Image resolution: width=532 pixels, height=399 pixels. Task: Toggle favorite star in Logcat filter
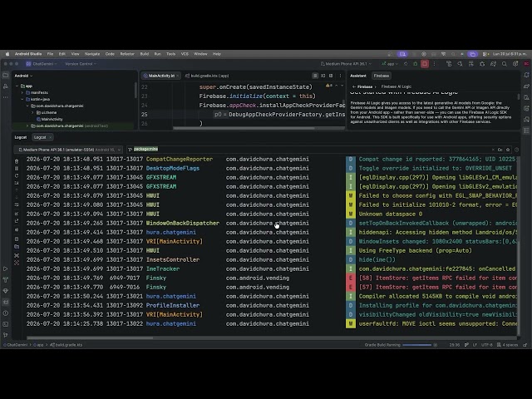508,150
